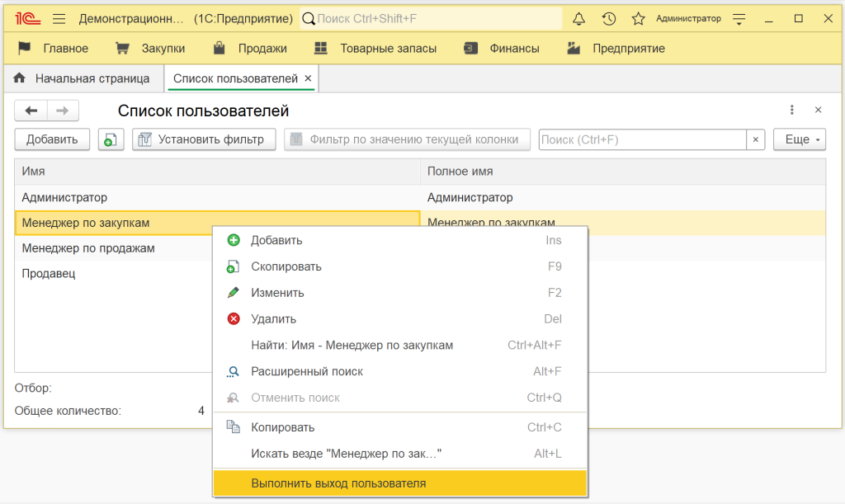Close the Список пользователей tab
Image resolution: width=845 pixels, height=504 pixels.
pyautogui.click(x=309, y=78)
